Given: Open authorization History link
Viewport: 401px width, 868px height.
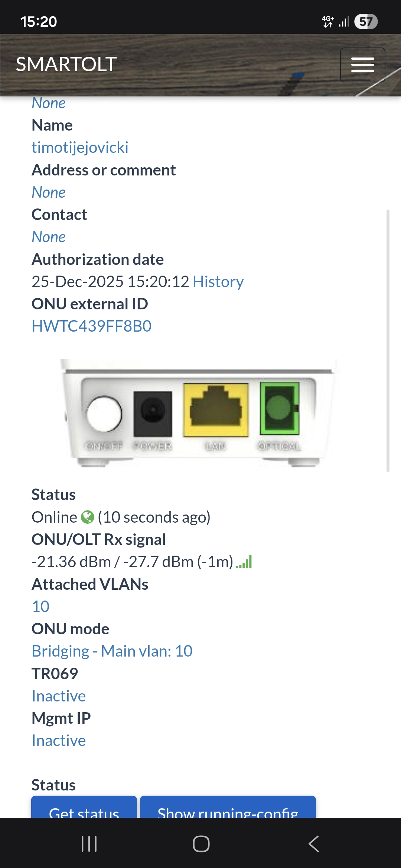Looking at the screenshot, I should point(218,282).
